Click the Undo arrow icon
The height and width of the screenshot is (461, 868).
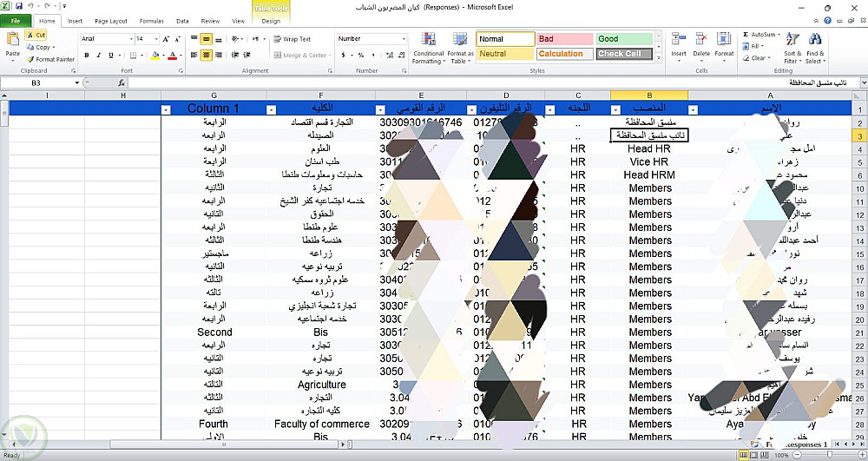tap(30, 7)
